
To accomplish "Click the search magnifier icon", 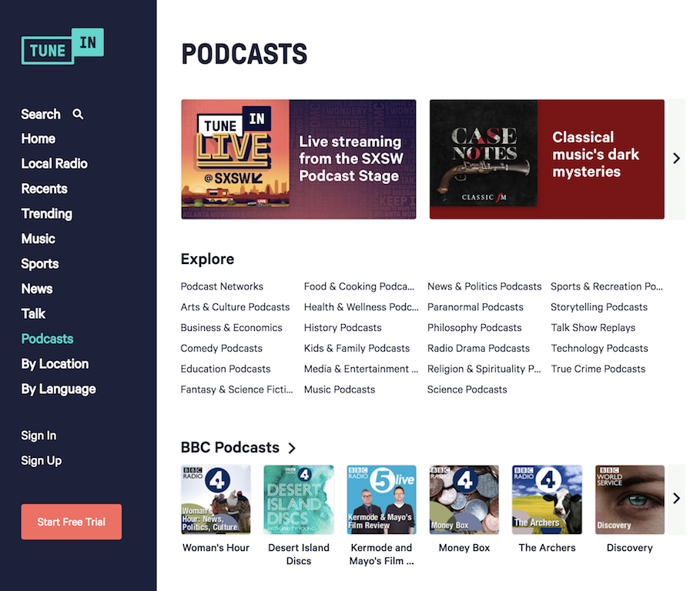I will click(78, 114).
